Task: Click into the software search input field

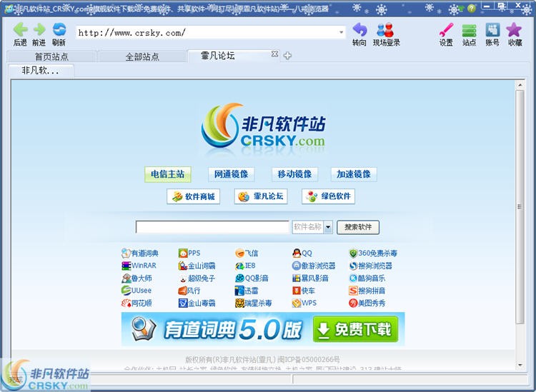Action: pos(212,227)
